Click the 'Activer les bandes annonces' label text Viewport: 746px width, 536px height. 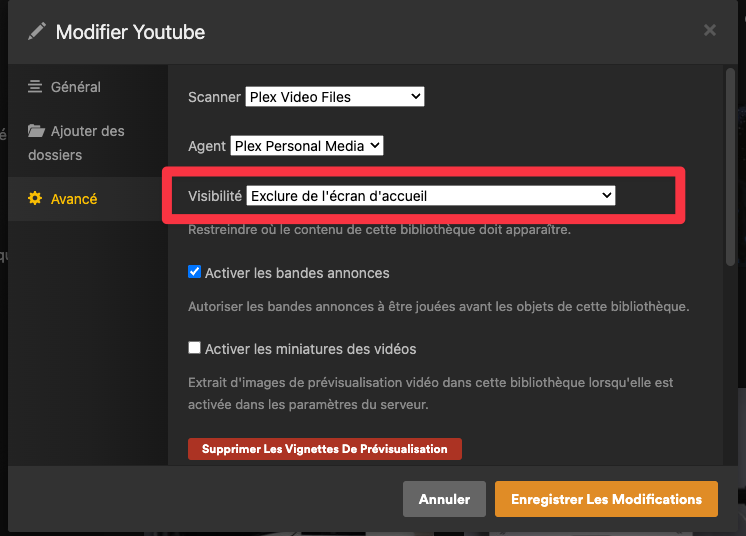click(297, 273)
